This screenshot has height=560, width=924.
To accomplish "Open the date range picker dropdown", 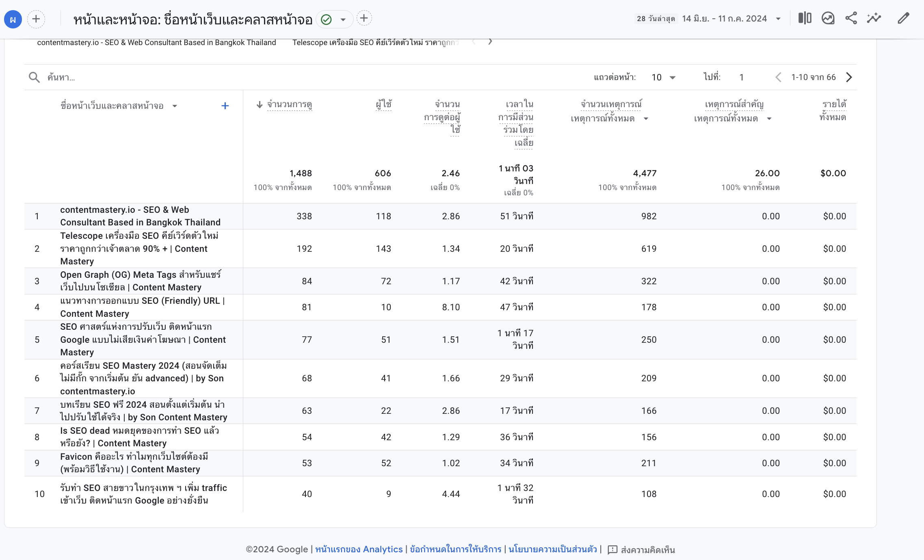I will point(778,19).
